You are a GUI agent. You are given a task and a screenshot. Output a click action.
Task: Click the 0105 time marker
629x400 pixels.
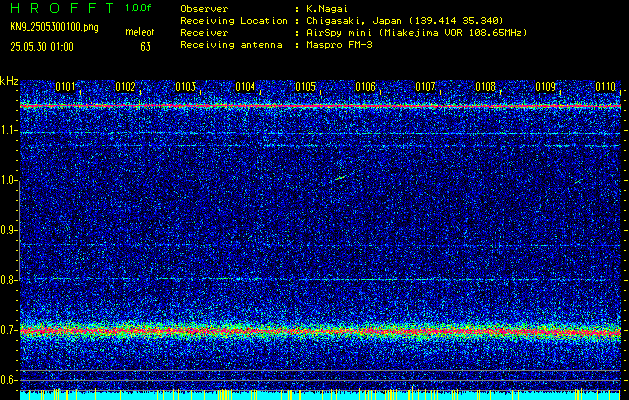tap(305, 87)
